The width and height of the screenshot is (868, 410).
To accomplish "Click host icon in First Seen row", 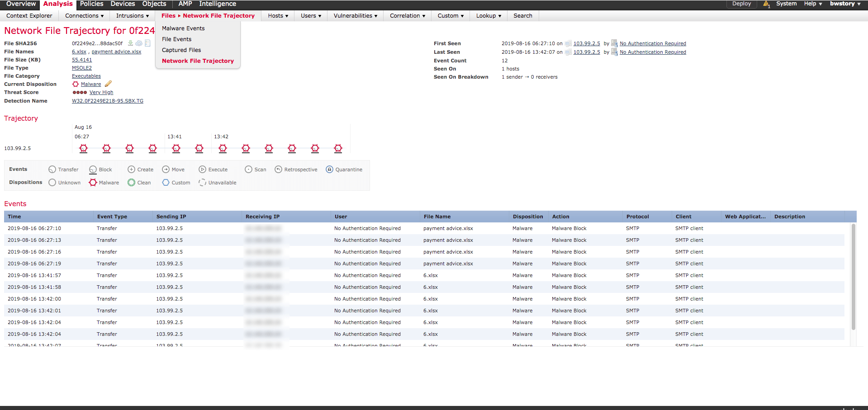I will point(568,44).
